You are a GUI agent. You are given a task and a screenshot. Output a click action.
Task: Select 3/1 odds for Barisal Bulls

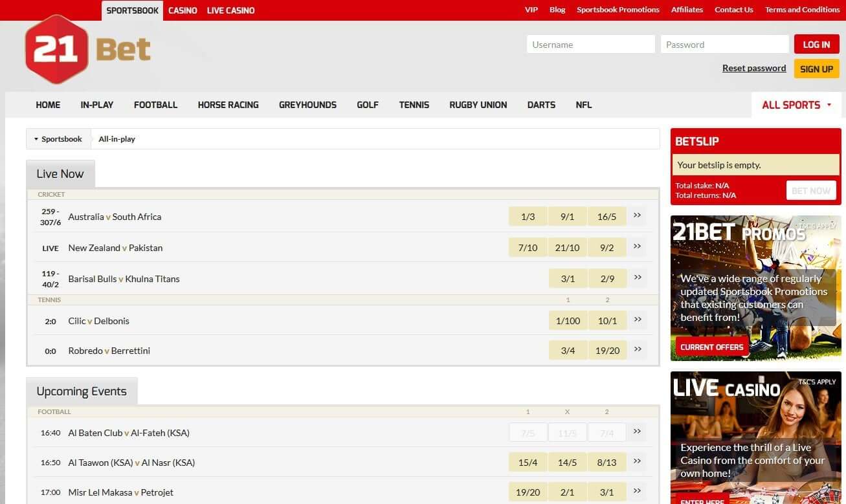568,279
